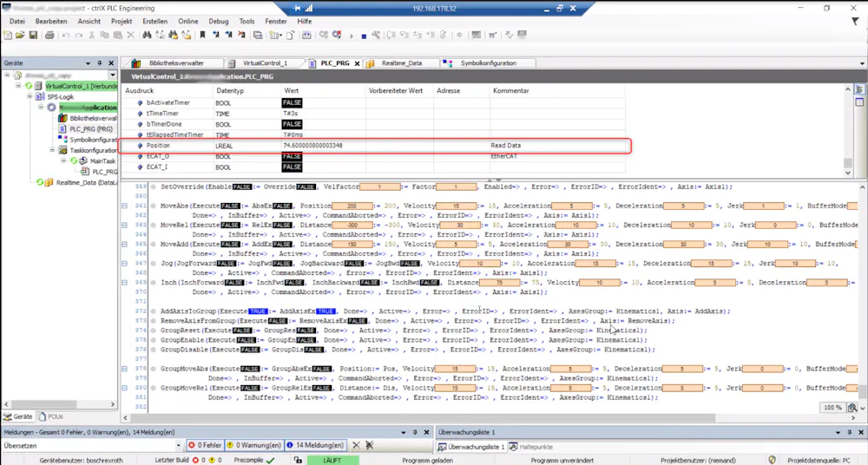Click the filter funnel icon at top right

tap(855, 21)
